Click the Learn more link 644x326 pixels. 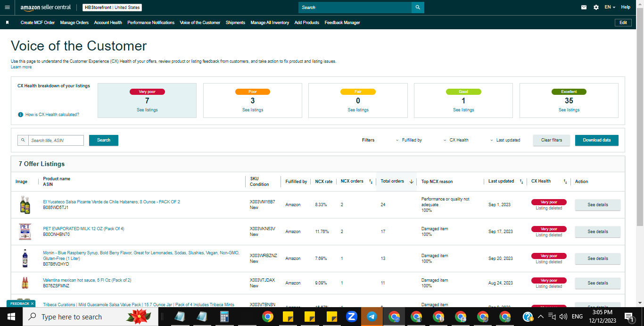21,67
